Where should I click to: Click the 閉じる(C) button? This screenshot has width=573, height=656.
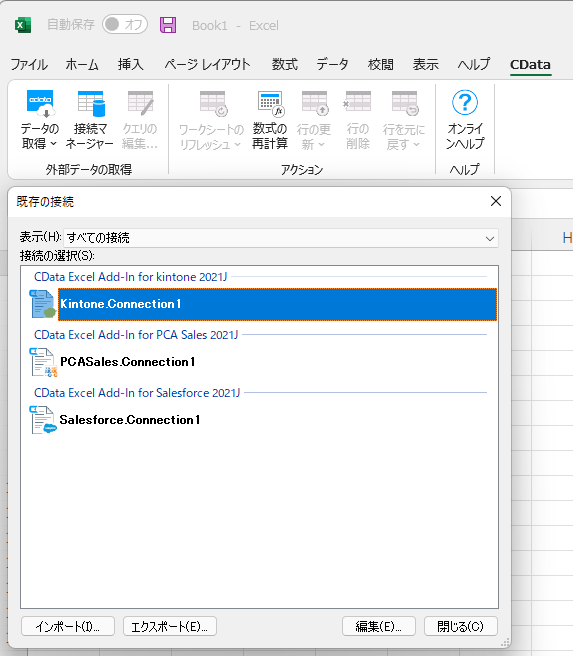pos(461,626)
